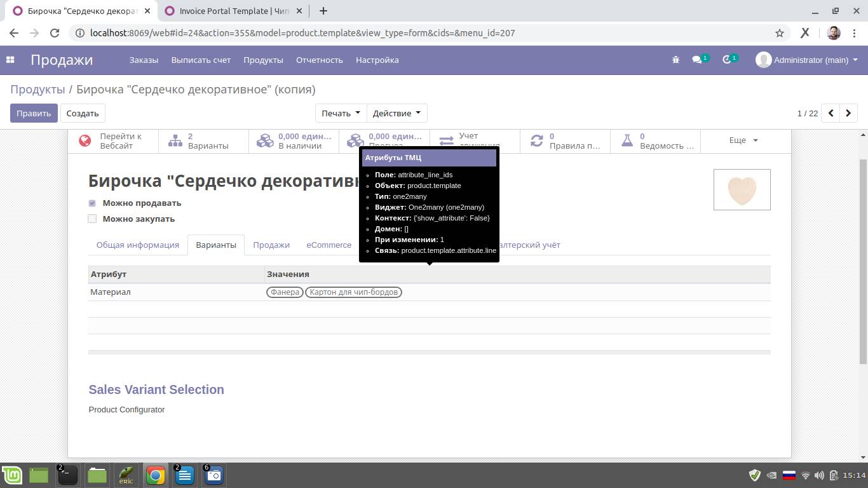Open the apps grid menu icon

tap(10, 60)
